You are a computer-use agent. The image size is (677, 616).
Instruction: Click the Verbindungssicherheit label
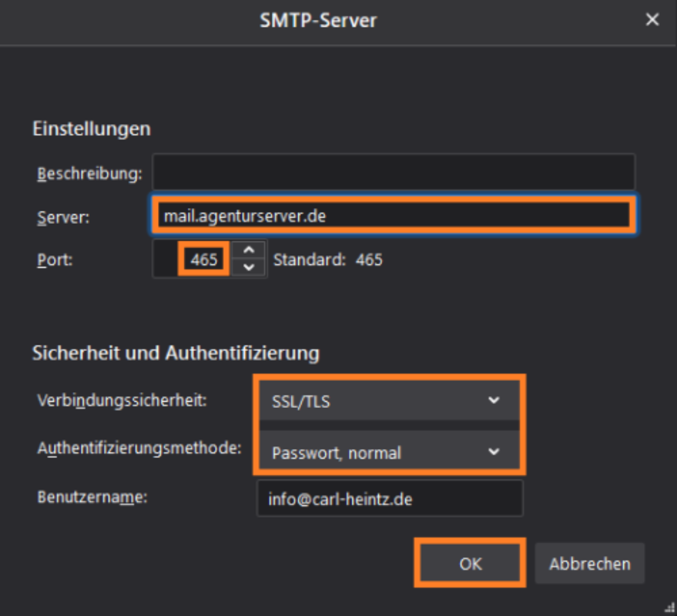[x=122, y=400]
